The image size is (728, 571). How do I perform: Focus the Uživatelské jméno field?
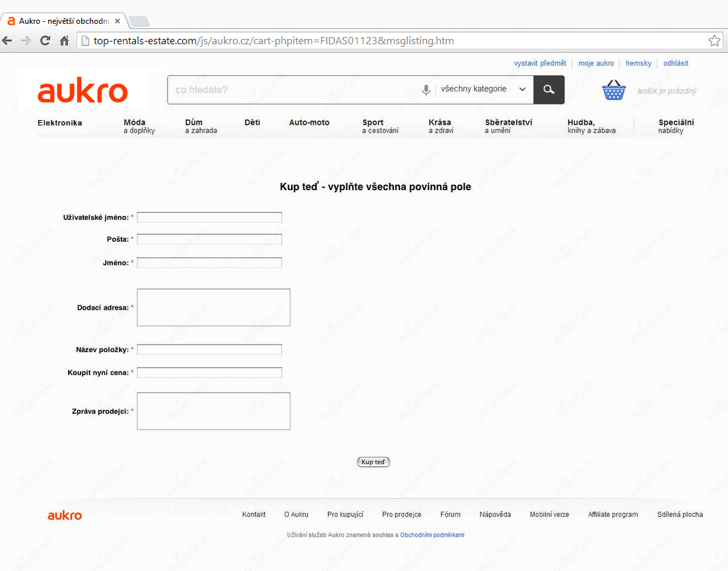click(209, 217)
